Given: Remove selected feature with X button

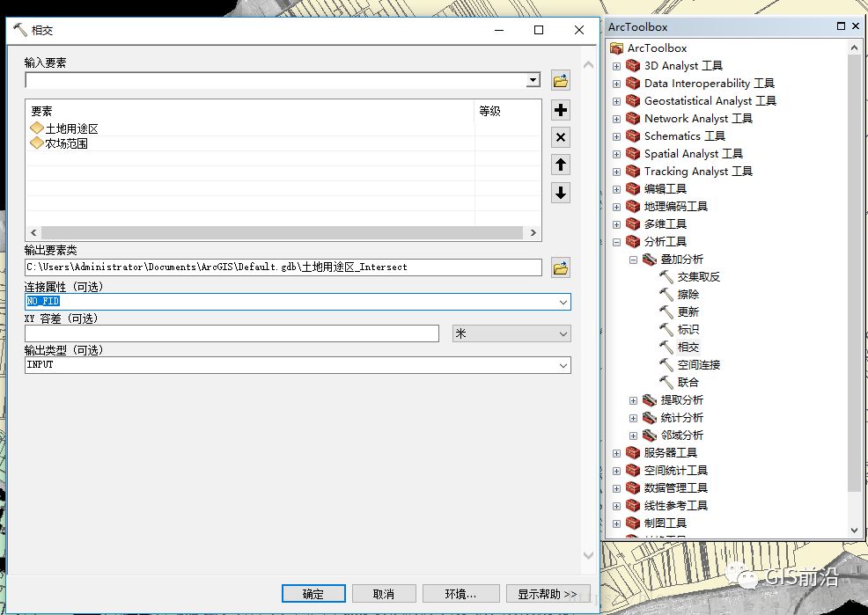Looking at the screenshot, I should (x=560, y=137).
